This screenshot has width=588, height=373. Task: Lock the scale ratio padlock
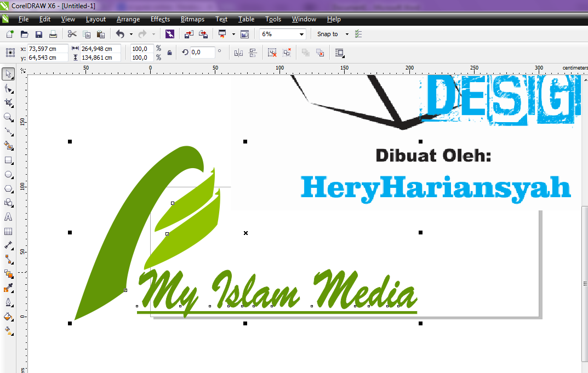tap(170, 52)
